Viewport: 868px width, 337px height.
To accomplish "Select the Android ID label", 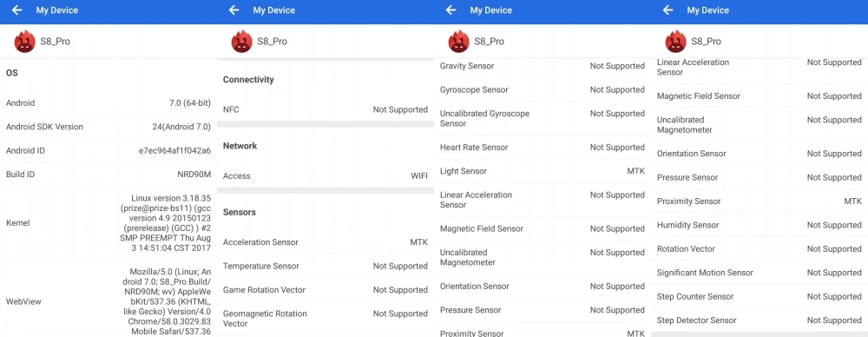I will pos(25,150).
